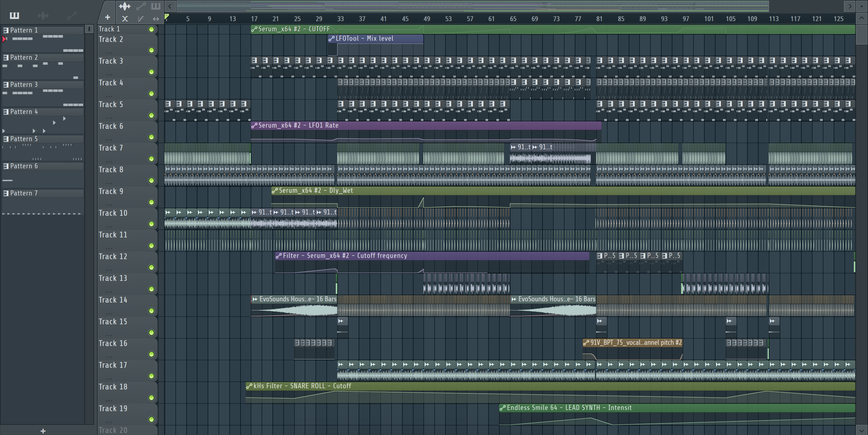Add new pattern with bottom plus icon
This screenshot has width=868, height=435.
pyautogui.click(x=43, y=430)
